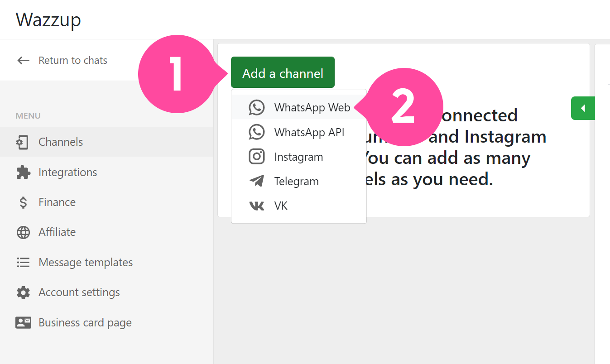Click the WhatsApp Web icon
Screen dimensions: 610x364
tap(257, 108)
